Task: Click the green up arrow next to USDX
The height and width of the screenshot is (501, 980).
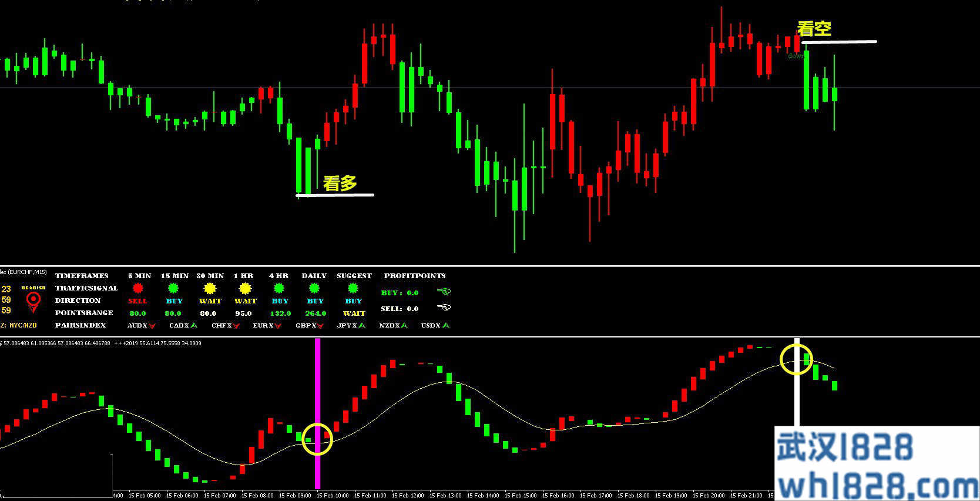Action: click(446, 325)
